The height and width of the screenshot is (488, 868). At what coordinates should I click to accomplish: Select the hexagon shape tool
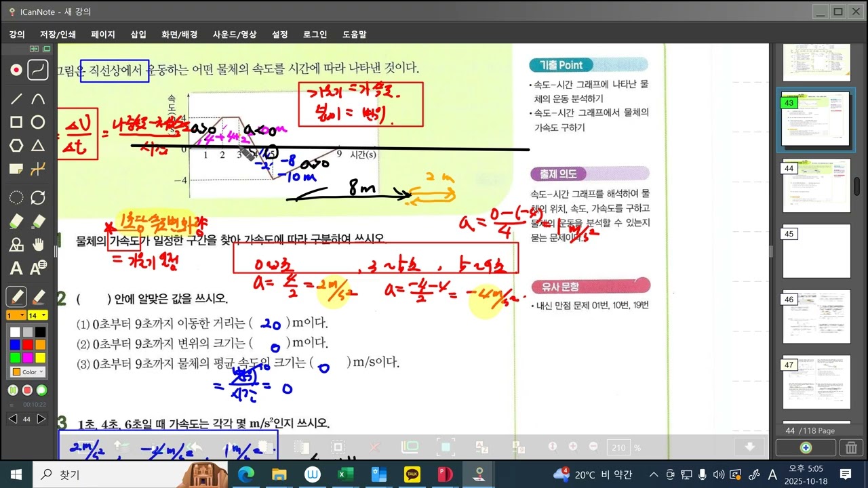click(16, 145)
